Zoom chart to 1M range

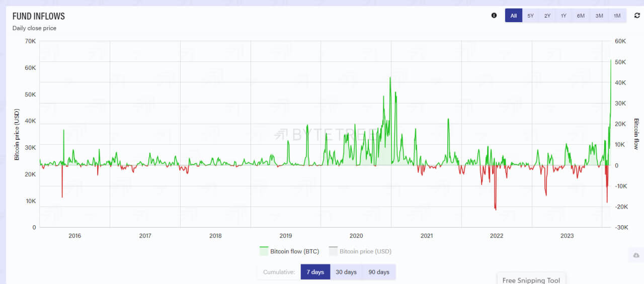click(x=617, y=16)
